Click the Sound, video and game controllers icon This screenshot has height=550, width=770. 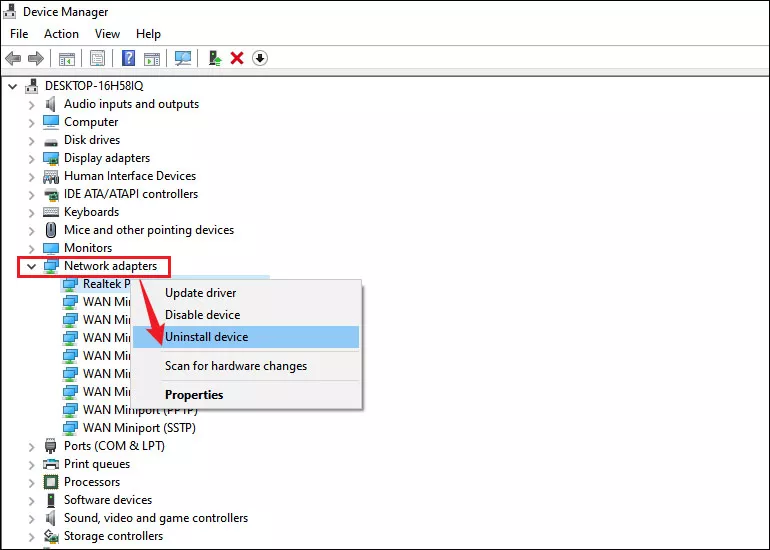coord(50,518)
